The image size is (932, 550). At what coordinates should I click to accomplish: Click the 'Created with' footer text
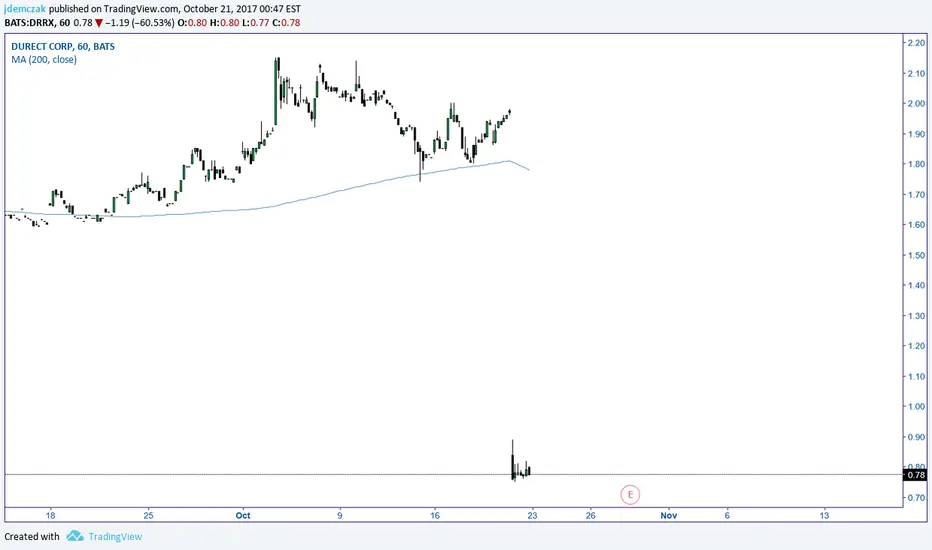coord(32,536)
